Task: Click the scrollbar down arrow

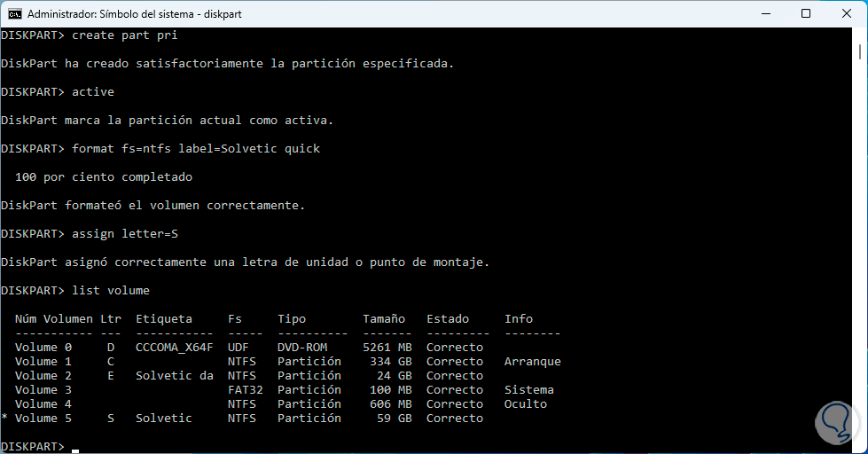Action: coord(860,446)
